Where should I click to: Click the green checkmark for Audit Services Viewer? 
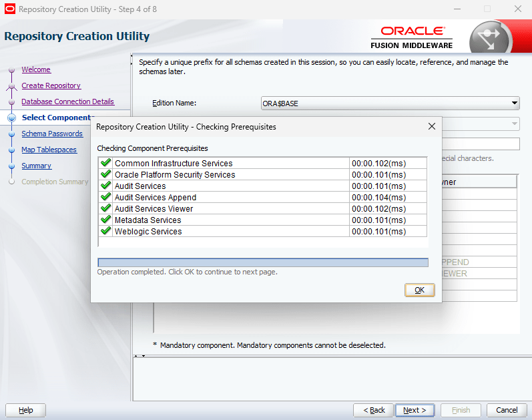click(x=106, y=208)
